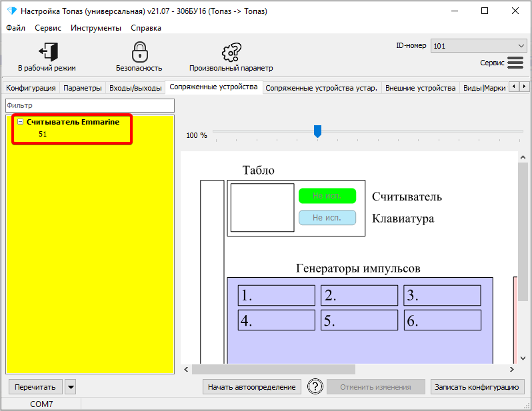Image resolution: width=532 pixels, height=411 pixels.
Task: Click pulse generator box '1.'
Action: point(277,295)
